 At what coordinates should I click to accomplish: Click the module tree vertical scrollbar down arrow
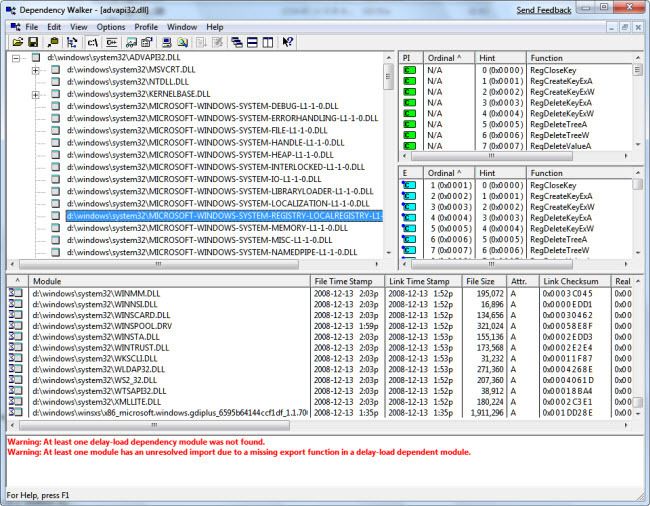(388, 252)
